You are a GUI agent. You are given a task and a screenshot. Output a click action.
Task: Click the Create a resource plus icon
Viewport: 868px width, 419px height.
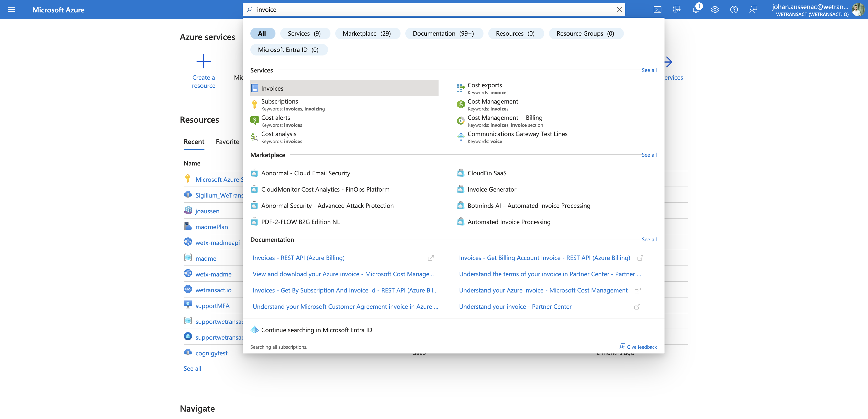click(203, 61)
